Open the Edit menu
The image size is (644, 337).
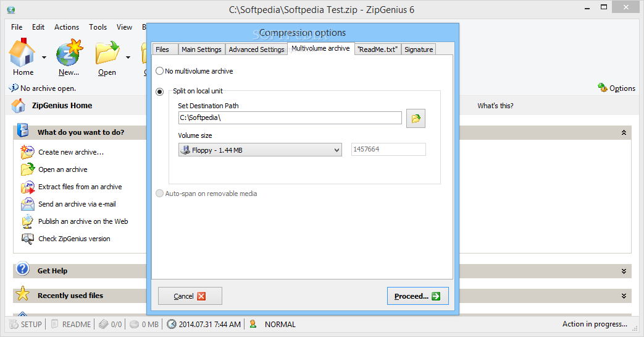tap(38, 27)
